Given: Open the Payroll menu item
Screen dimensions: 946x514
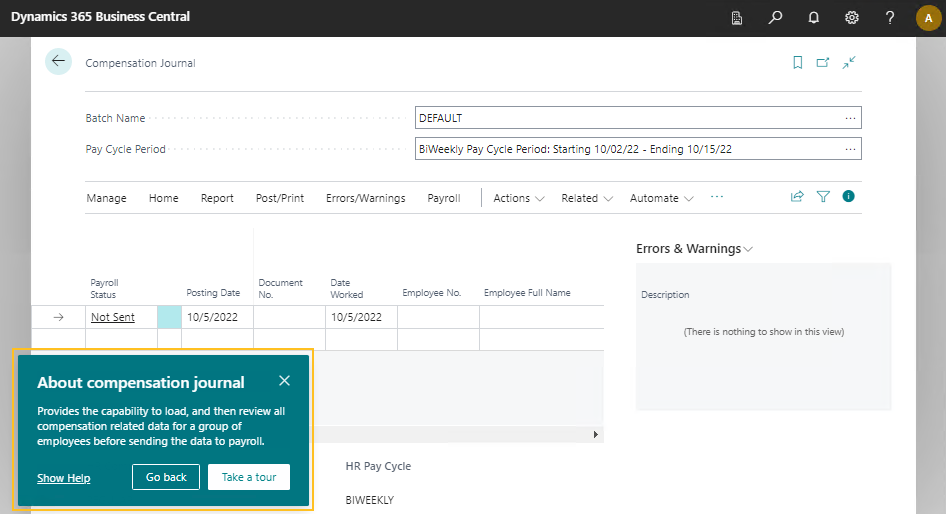Looking at the screenshot, I should click(x=443, y=198).
